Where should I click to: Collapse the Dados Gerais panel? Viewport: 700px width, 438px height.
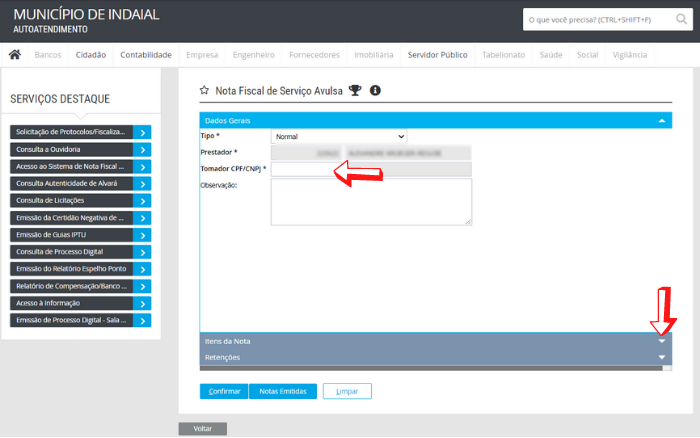pyautogui.click(x=661, y=120)
